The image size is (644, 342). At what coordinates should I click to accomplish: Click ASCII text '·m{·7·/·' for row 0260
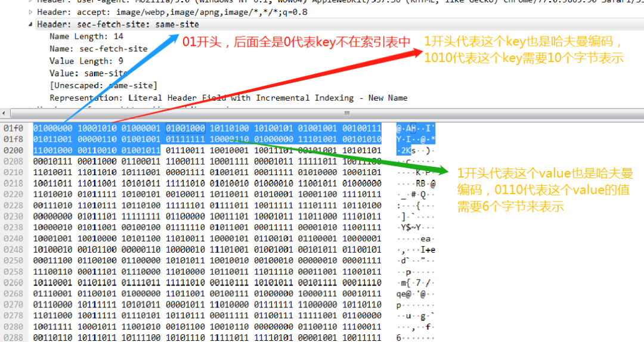click(416, 283)
